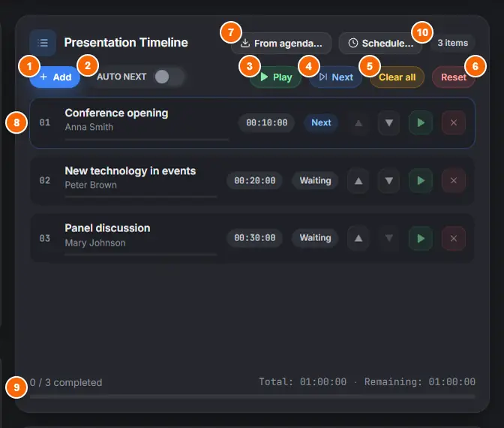Viewport: 504px width, 428px height.
Task: Move New technology in events up
Action: [358, 180]
